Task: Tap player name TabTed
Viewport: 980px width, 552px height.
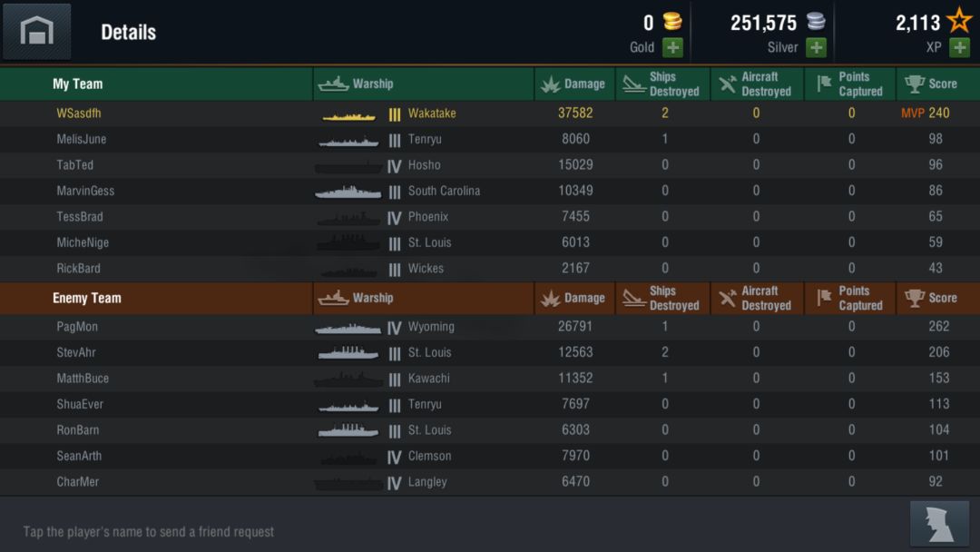Action: tap(75, 165)
